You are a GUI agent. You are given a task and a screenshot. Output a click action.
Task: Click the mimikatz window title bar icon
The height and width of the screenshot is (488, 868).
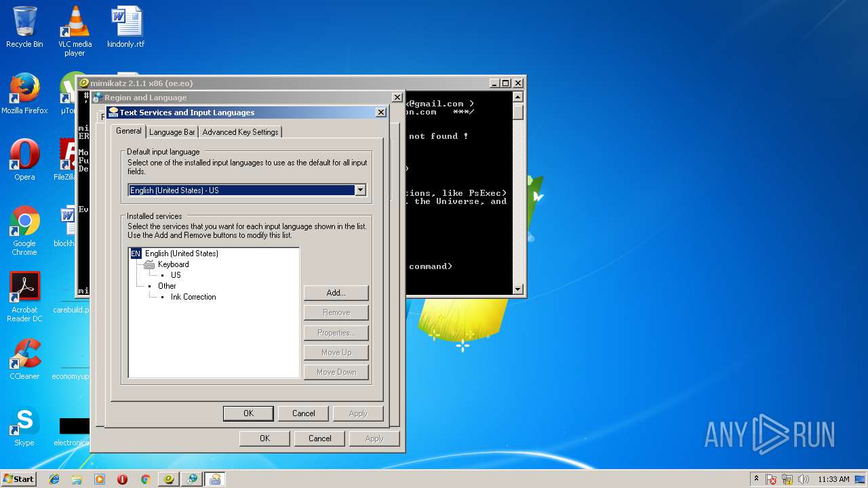point(84,83)
